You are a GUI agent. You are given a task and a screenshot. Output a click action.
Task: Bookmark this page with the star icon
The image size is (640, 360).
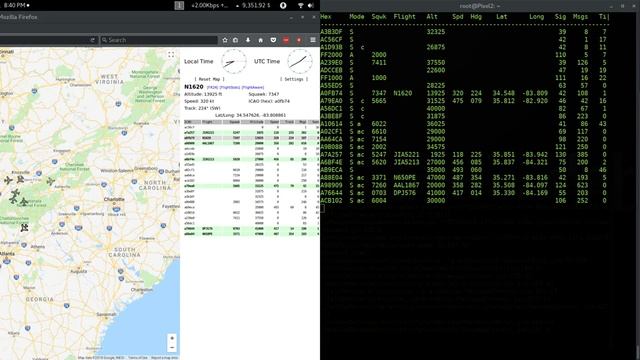[225, 40]
